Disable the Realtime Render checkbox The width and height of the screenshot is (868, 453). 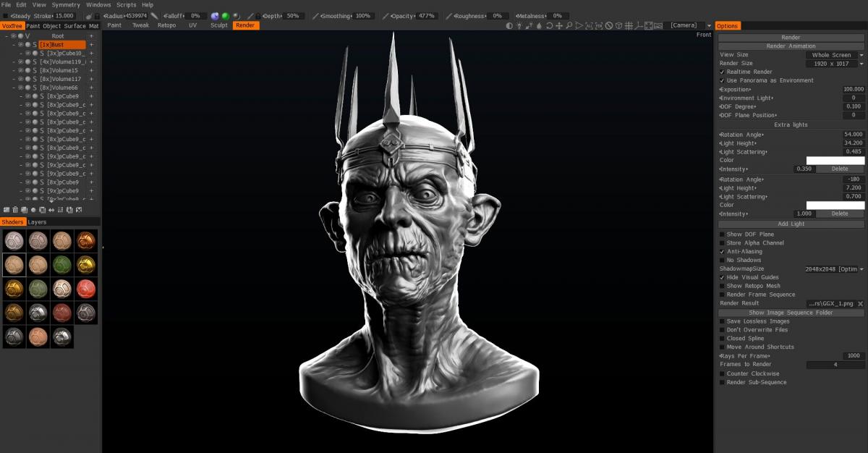click(722, 72)
